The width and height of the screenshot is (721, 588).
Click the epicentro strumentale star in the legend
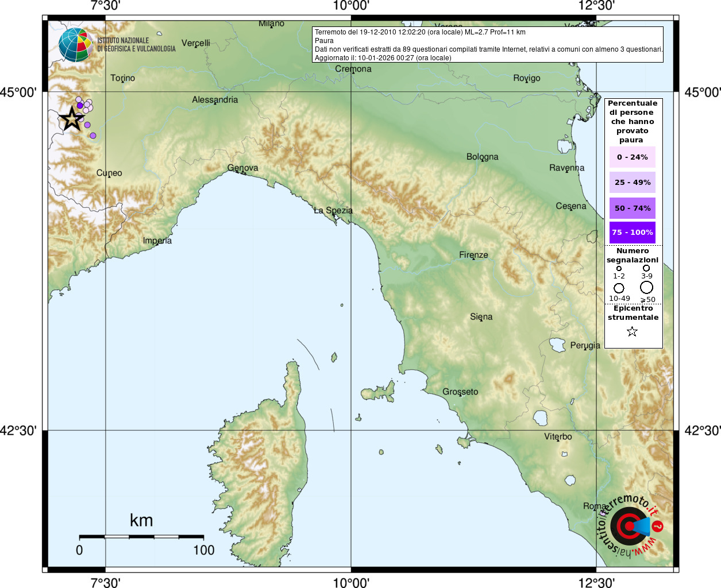[x=632, y=331]
